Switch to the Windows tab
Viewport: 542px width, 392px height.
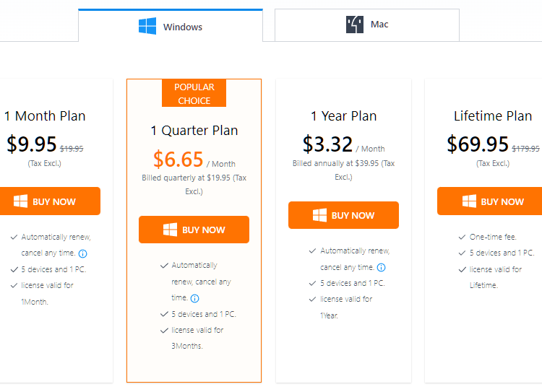tap(171, 25)
